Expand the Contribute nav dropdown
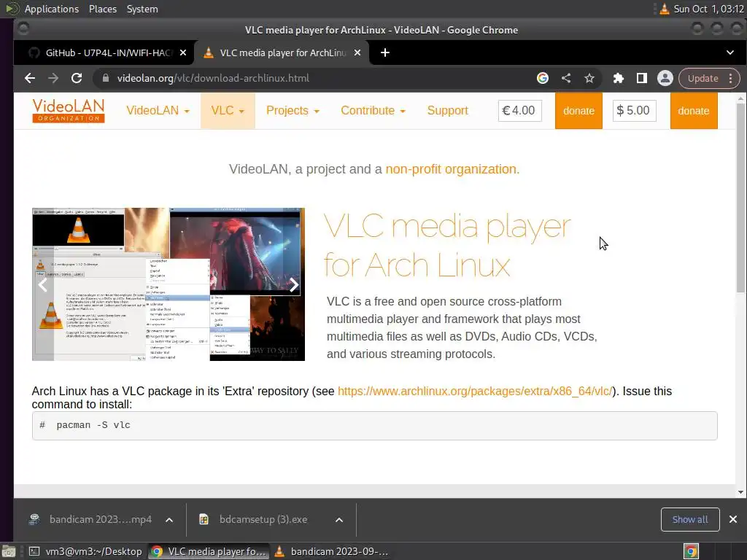 pyautogui.click(x=373, y=111)
